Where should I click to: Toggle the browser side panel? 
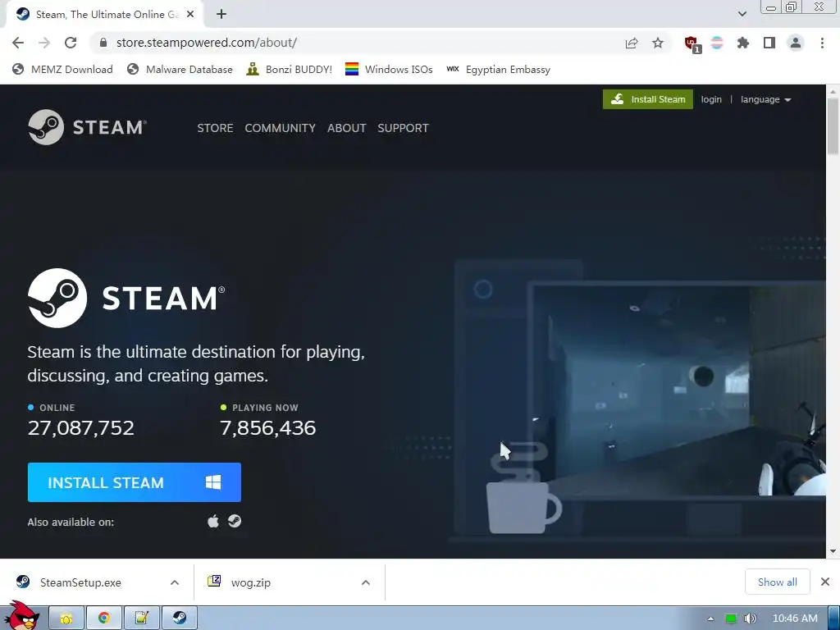coord(769,43)
